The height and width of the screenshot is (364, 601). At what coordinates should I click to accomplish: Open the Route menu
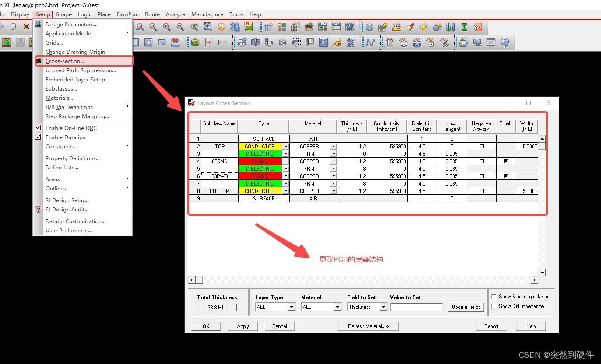click(152, 14)
